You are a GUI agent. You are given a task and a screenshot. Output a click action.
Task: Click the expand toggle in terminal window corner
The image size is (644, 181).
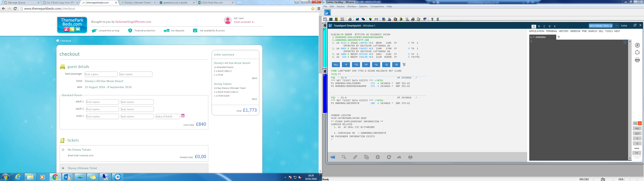tap(625, 42)
